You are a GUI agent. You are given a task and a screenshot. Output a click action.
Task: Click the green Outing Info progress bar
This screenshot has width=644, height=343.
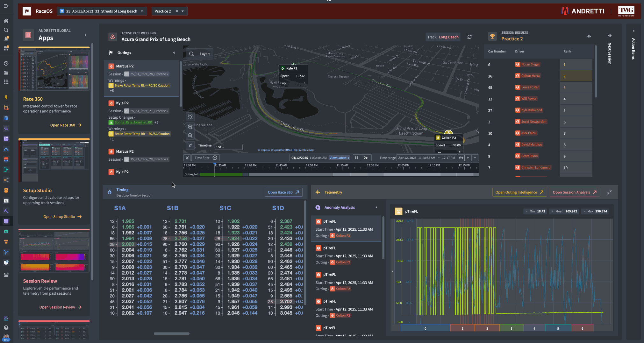pos(222,174)
